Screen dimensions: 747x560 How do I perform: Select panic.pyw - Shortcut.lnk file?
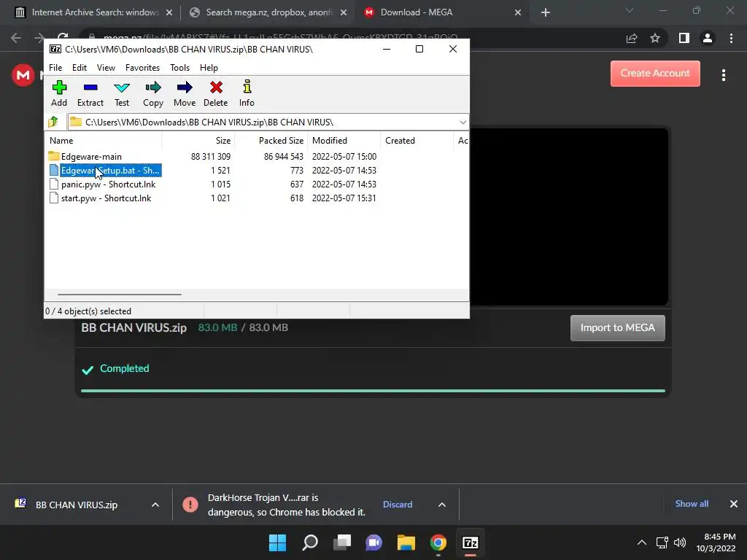[x=108, y=184]
